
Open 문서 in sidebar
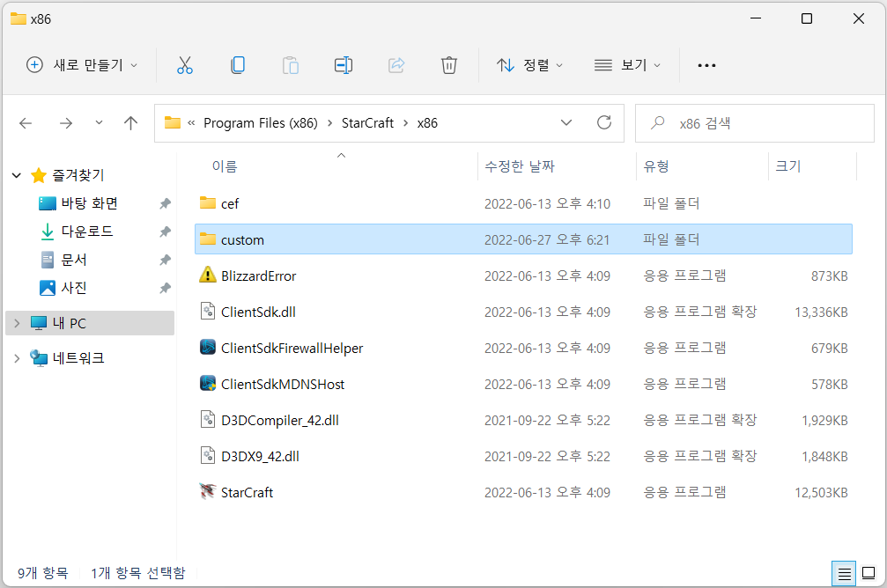[x=74, y=260]
